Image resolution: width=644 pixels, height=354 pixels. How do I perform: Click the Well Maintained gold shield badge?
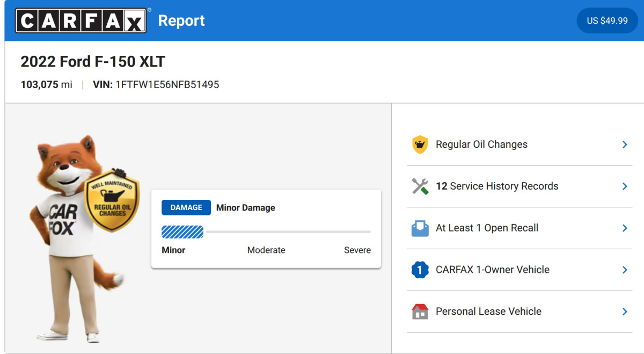point(112,200)
